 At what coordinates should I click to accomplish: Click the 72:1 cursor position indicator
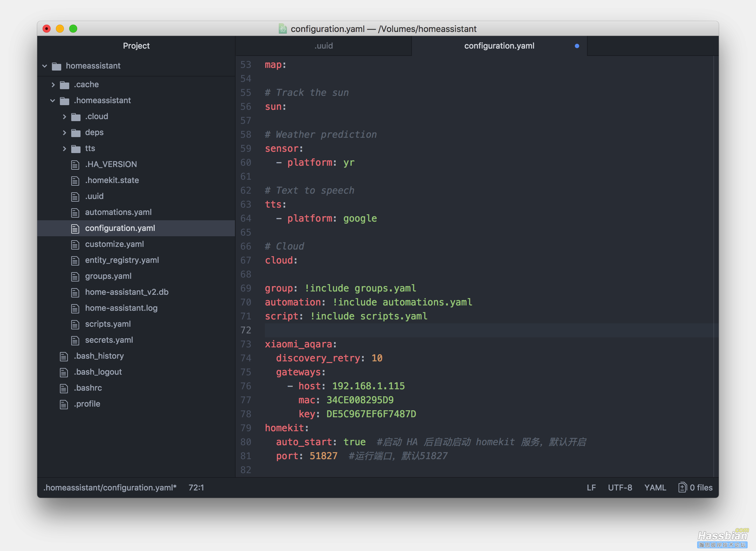(196, 487)
